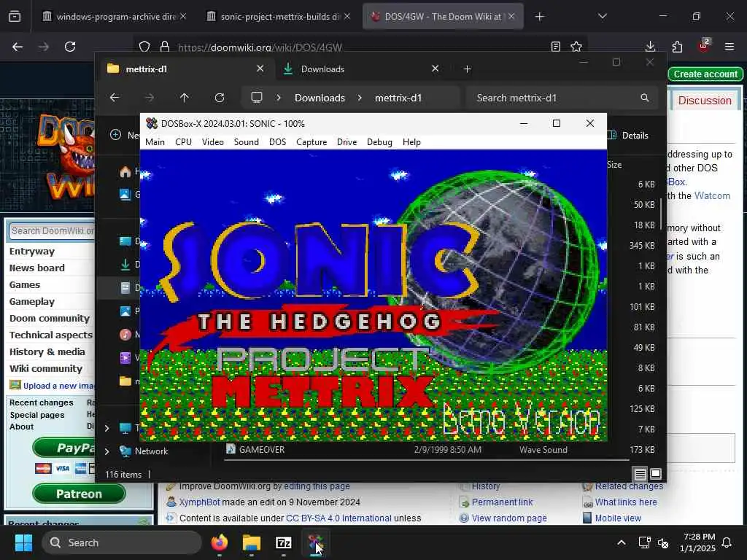The width and height of the screenshot is (747, 560).
Task: Show hidden system tray icons
Action: [x=622, y=542]
